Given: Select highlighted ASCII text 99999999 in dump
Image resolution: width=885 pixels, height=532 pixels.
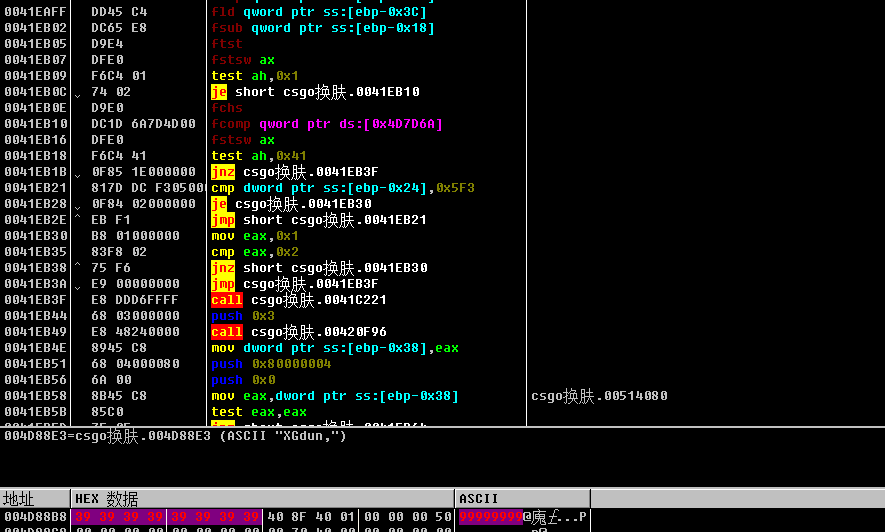Looking at the screenshot, I should coord(491,517).
